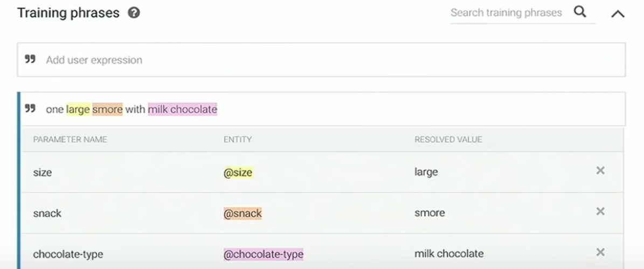Remove the size parameter row
644x269 pixels.
click(600, 170)
